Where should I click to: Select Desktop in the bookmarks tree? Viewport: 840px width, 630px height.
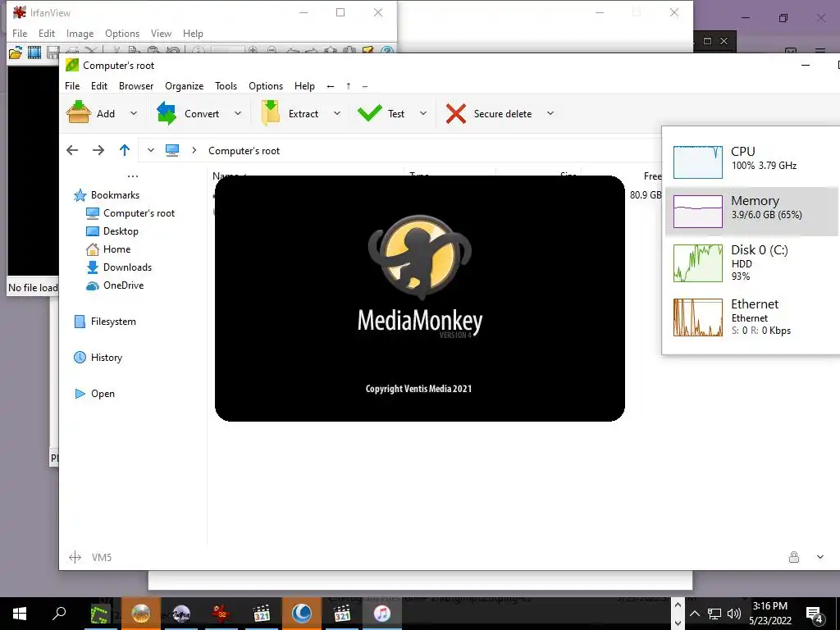tap(121, 231)
